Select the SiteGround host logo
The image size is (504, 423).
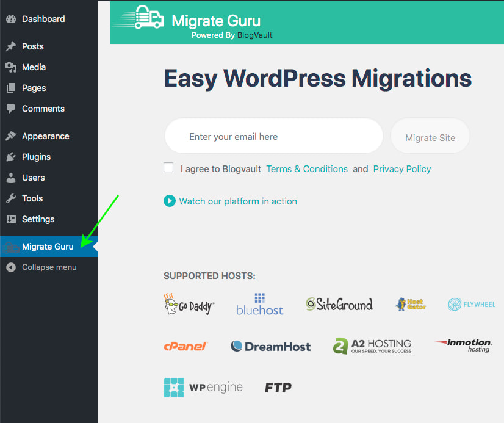tap(339, 305)
